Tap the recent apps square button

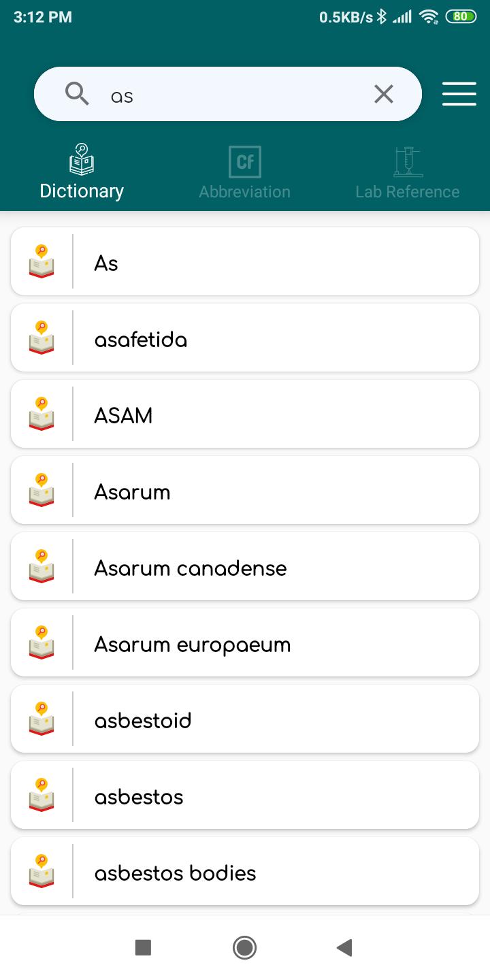pyautogui.click(x=143, y=947)
